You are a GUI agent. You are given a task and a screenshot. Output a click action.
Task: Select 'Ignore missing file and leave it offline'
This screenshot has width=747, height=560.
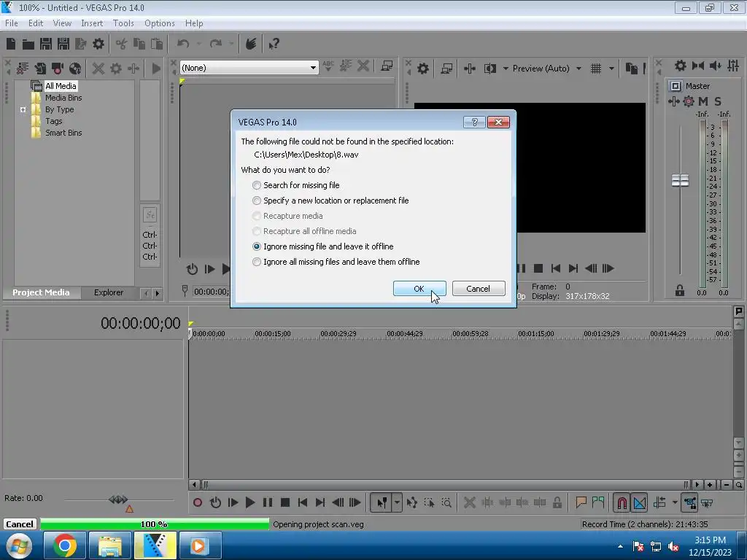tap(323, 246)
